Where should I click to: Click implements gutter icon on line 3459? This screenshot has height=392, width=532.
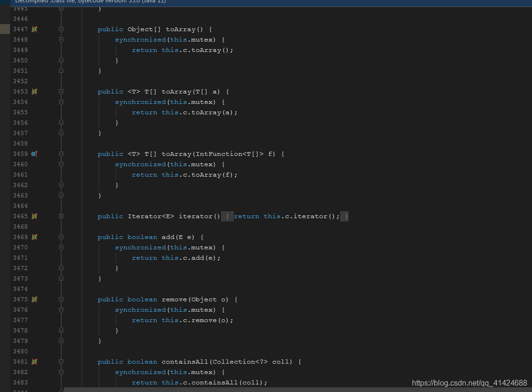click(34, 154)
